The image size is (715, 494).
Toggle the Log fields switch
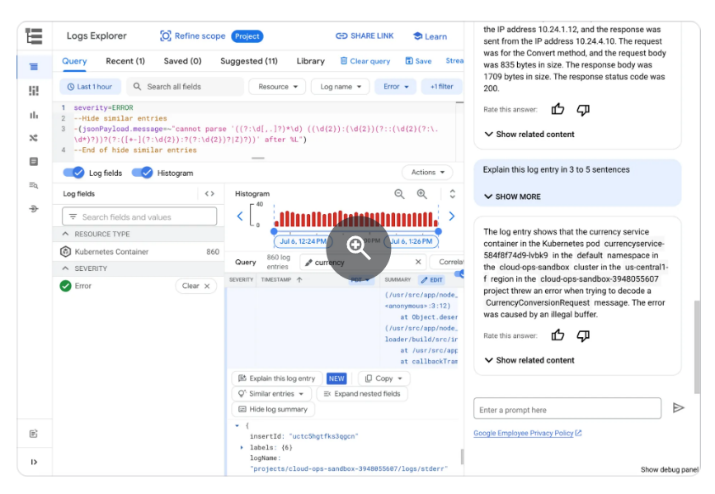[x=73, y=173]
